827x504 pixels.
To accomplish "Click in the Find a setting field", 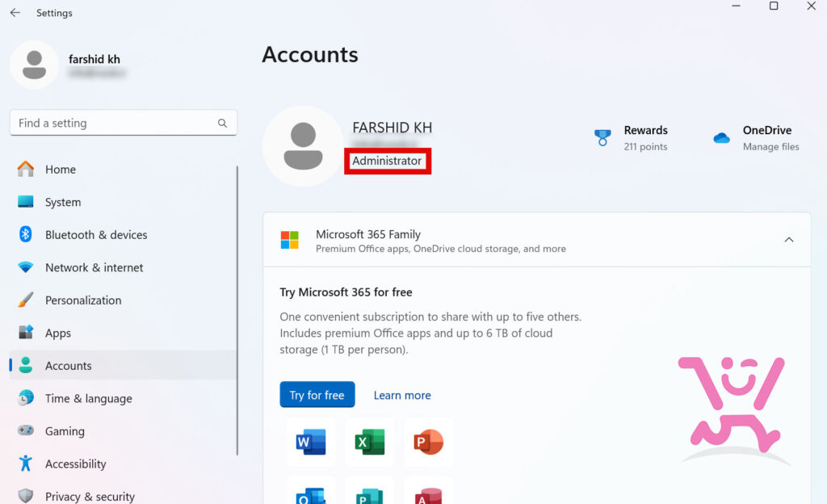I will click(124, 123).
